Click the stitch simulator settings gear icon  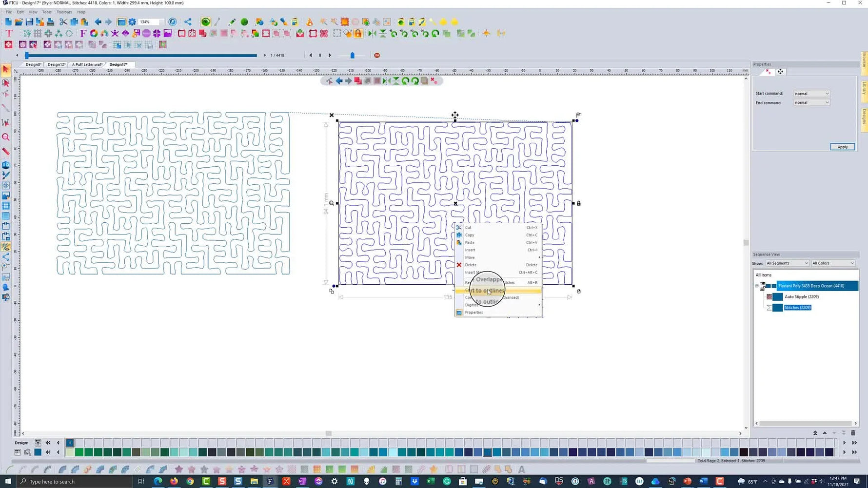point(132,21)
